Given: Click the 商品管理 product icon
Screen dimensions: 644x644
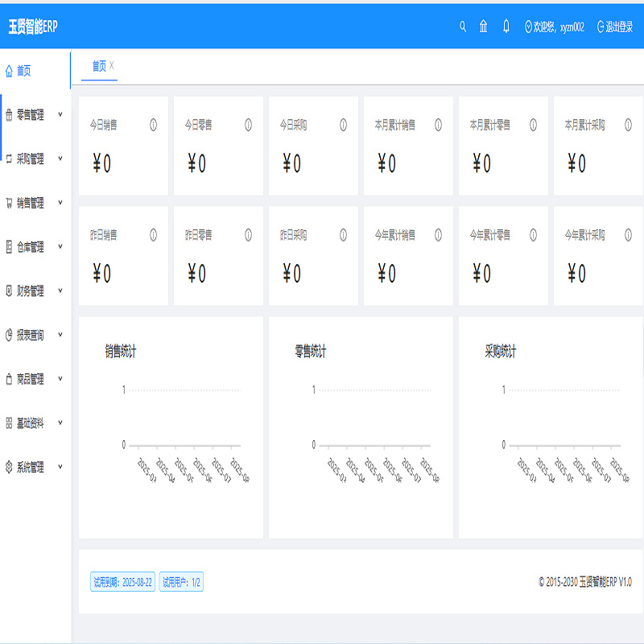Looking at the screenshot, I should [10, 380].
